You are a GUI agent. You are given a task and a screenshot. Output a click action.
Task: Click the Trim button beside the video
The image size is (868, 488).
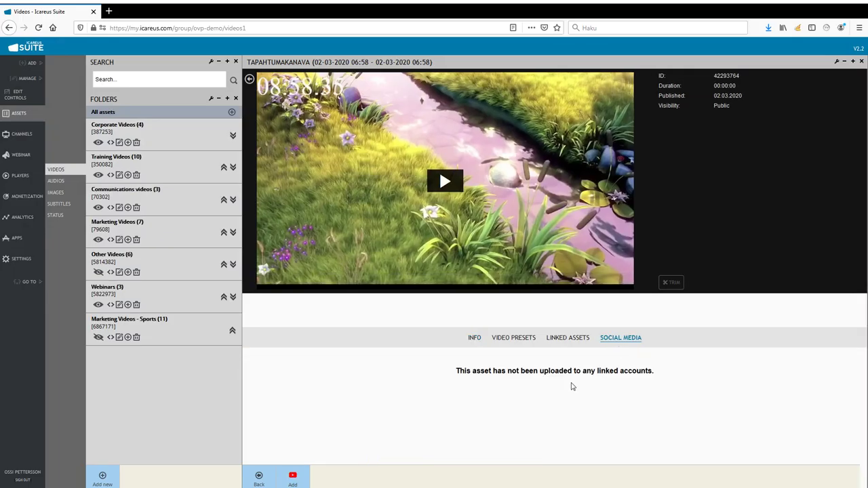pyautogui.click(x=671, y=282)
